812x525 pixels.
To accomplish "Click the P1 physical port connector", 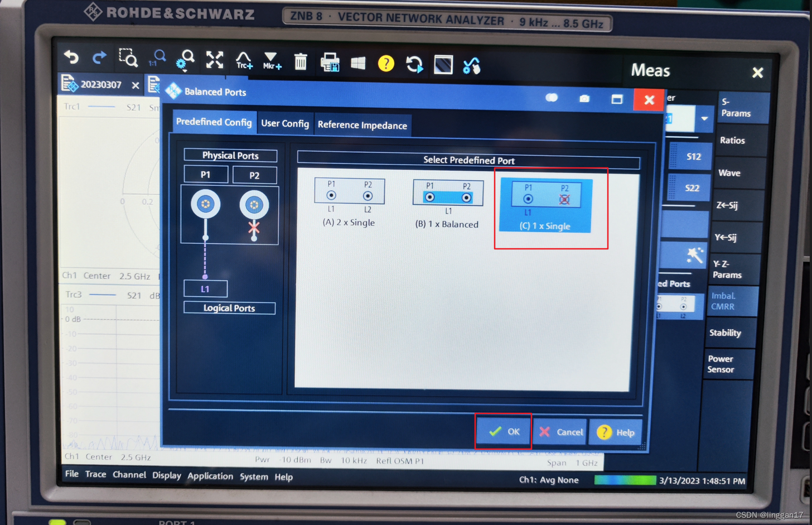I will point(205,204).
